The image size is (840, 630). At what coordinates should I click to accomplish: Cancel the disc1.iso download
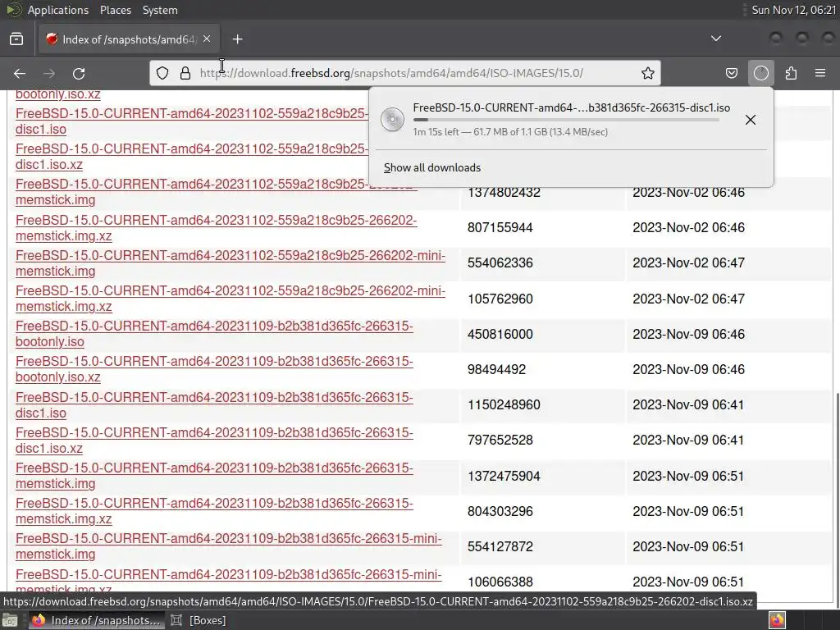(751, 120)
